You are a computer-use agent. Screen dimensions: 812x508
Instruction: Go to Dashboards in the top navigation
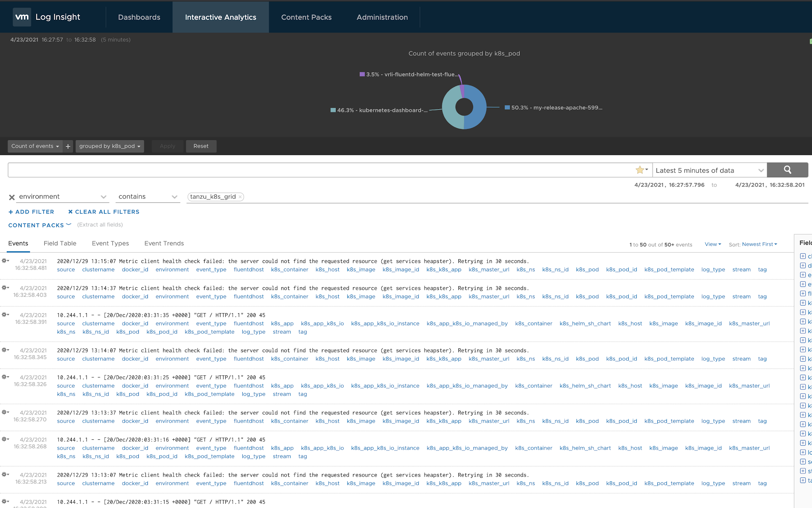coord(139,17)
